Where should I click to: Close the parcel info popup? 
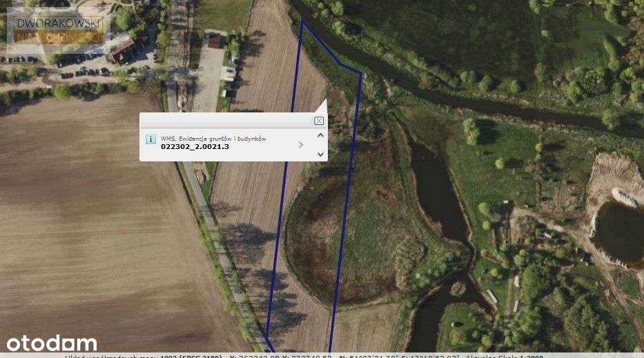(x=319, y=121)
